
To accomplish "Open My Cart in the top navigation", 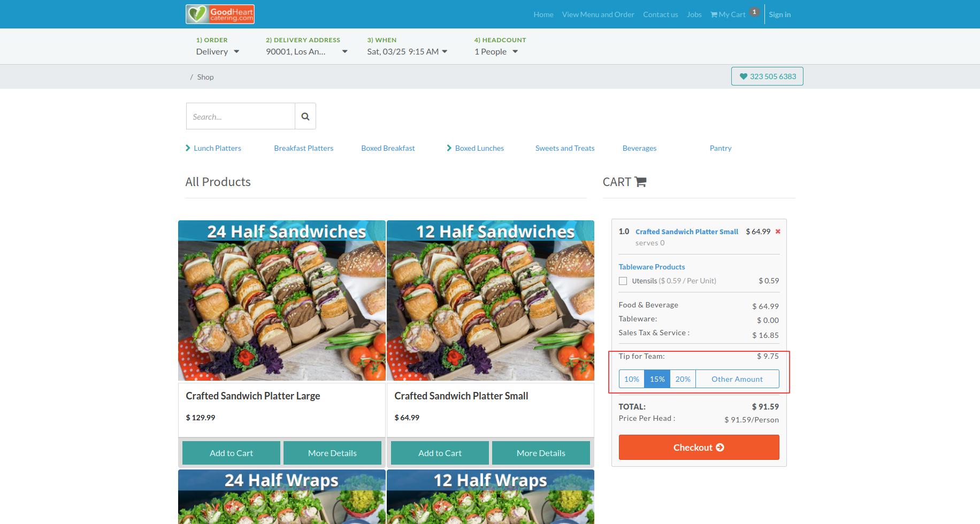I will pyautogui.click(x=728, y=14).
